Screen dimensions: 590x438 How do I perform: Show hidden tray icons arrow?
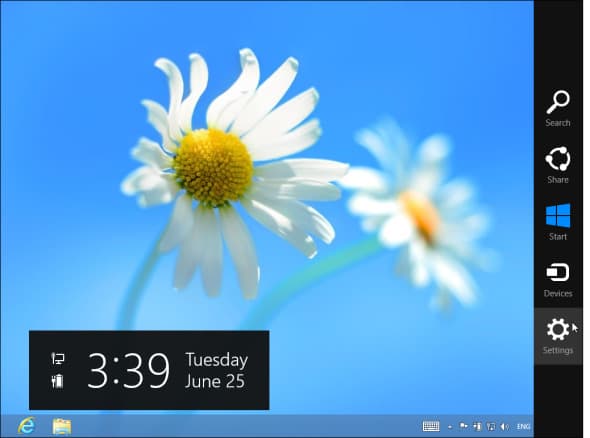pos(450,427)
